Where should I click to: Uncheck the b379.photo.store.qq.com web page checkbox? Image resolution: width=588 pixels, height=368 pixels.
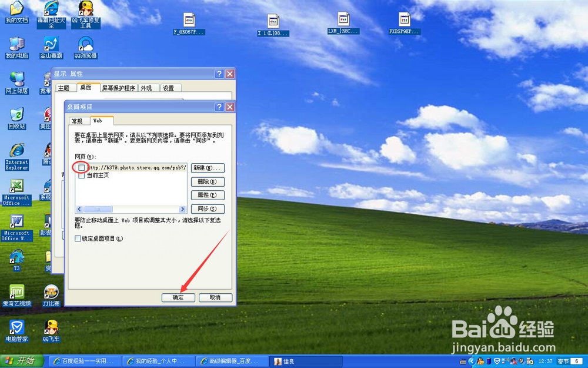[81, 167]
